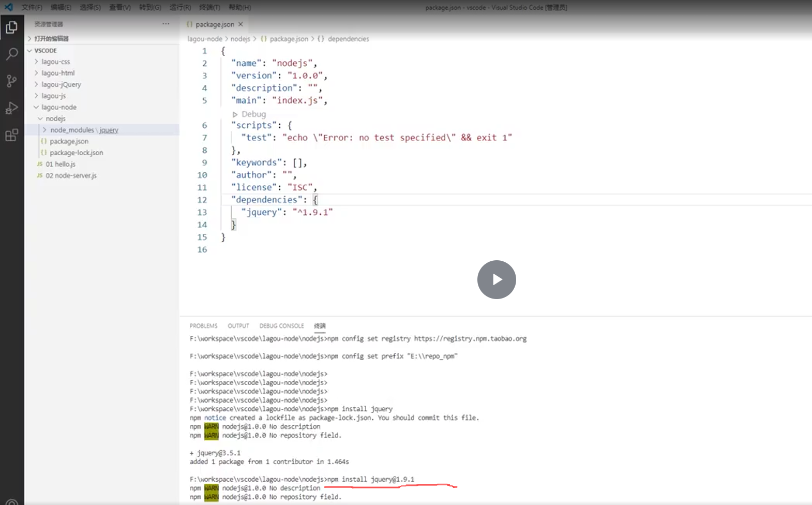Click nodejs in the breadcrumb
This screenshot has height=505, width=812.
[240, 39]
